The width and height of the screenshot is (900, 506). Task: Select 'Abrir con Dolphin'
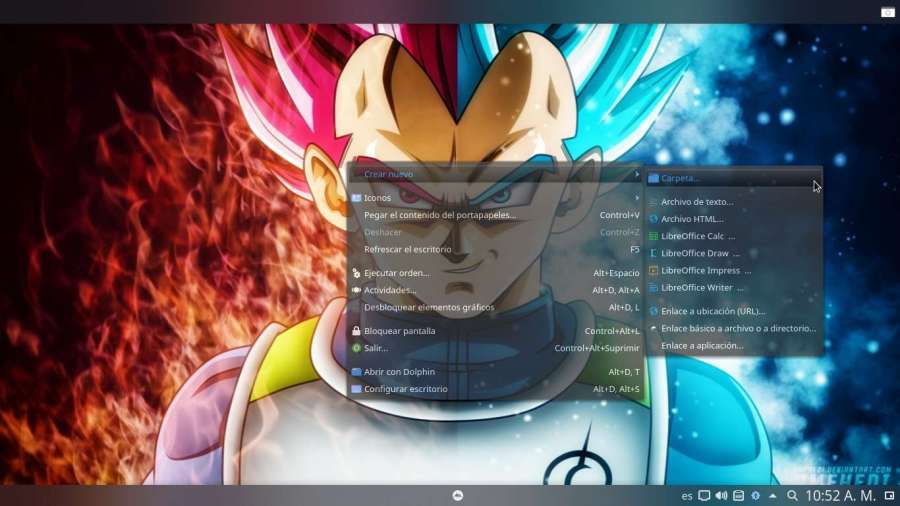399,372
